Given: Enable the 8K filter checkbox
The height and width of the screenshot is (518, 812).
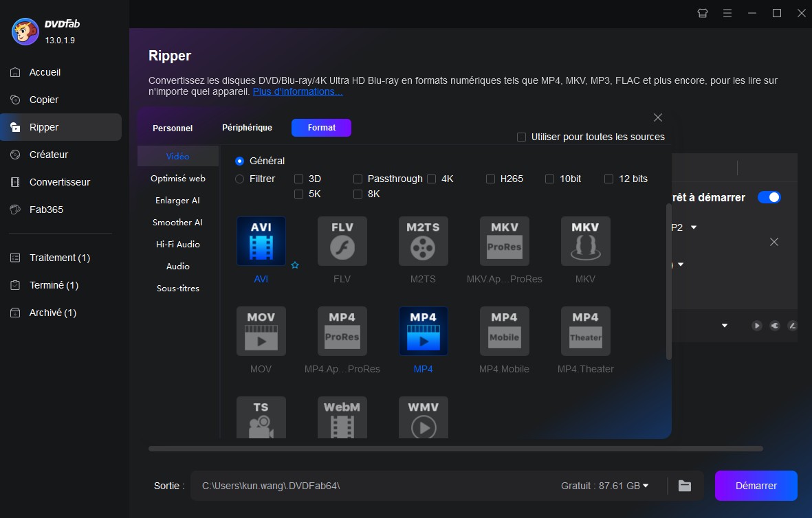Looking at the screenshot, I should click(358, 194).
